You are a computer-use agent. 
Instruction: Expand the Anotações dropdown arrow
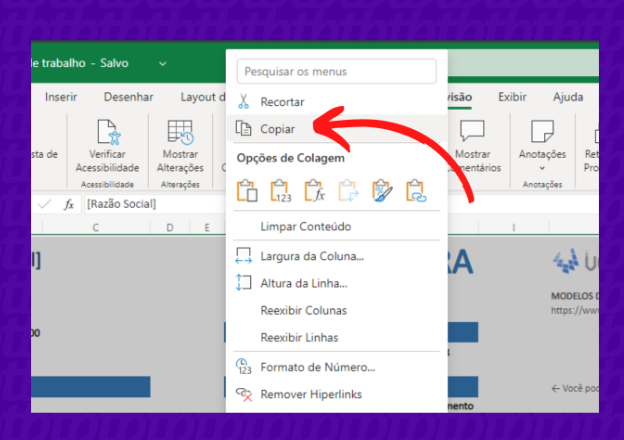coord(542,168)
